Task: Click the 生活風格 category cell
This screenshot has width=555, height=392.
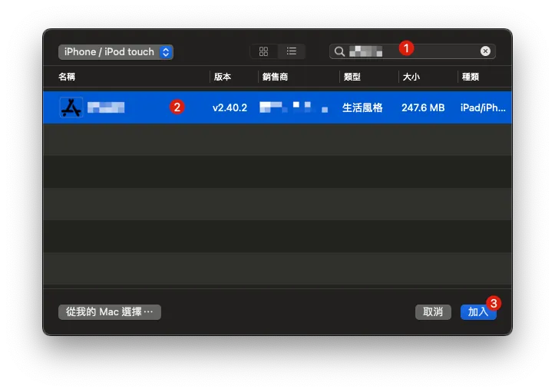Action: coord(364,108)
